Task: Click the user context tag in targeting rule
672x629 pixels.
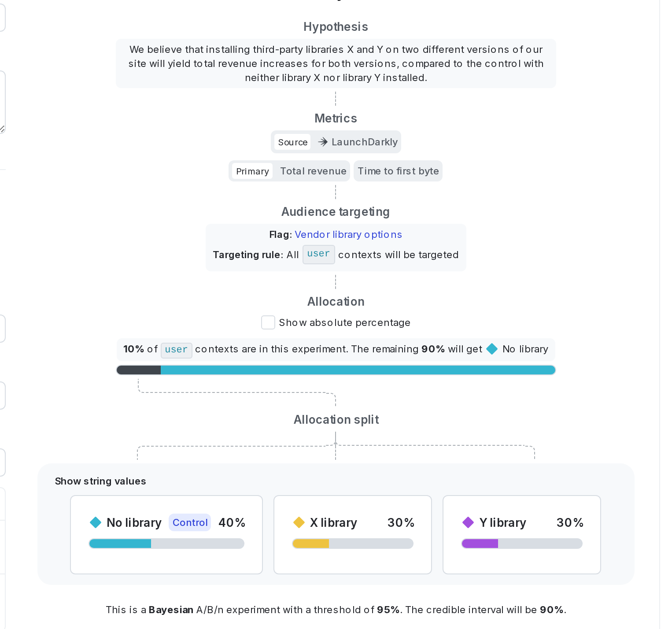Action: 318,254
